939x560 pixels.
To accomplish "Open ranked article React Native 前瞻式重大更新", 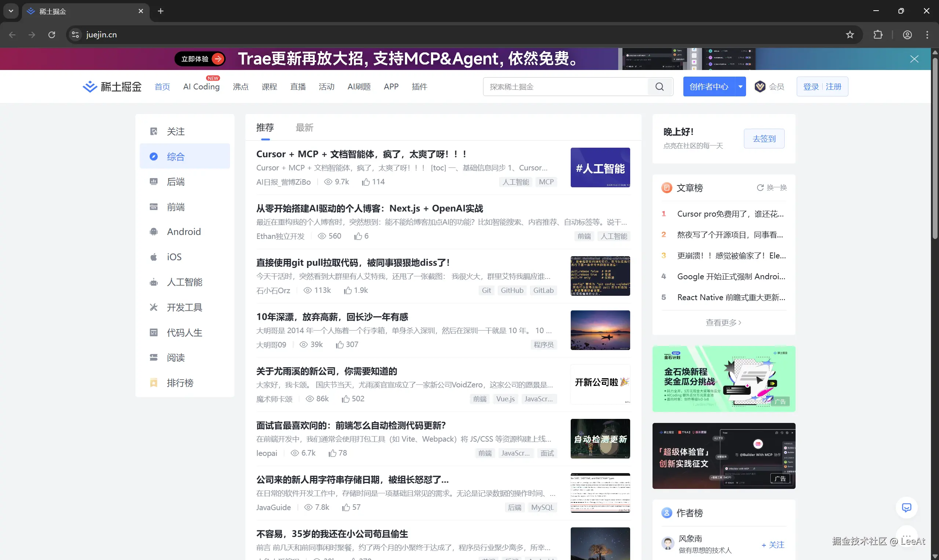I will point(731,297).
